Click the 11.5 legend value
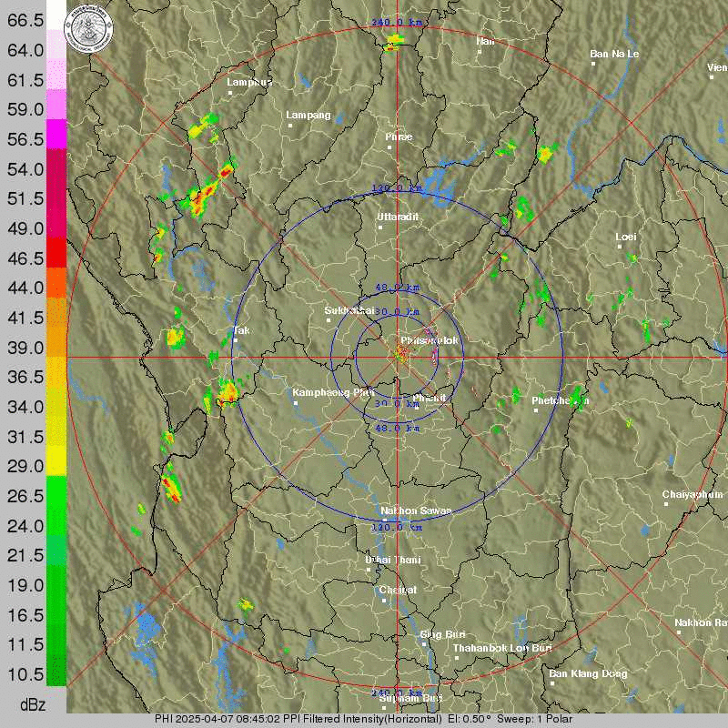 point(25,644)
